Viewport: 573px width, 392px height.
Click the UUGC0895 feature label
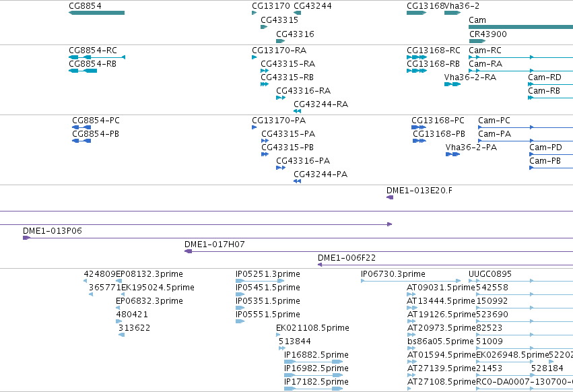pyautogui.click(x=490, y=274)
